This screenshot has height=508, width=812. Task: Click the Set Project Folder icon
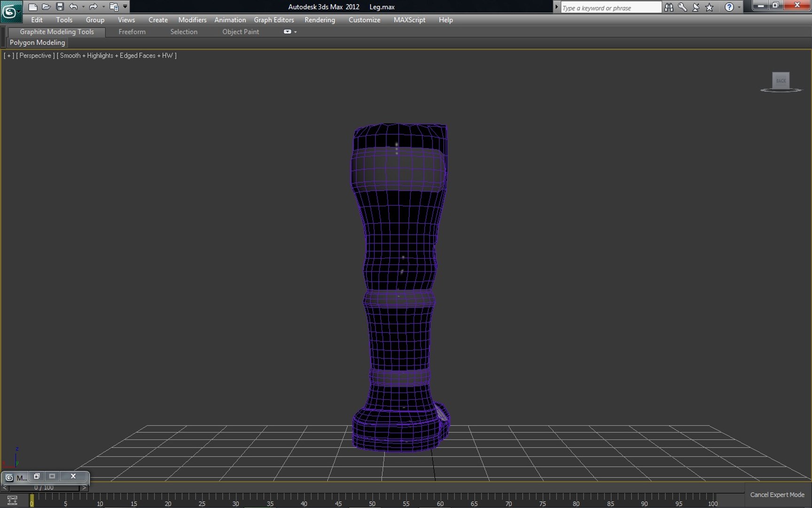coord(114,7)
